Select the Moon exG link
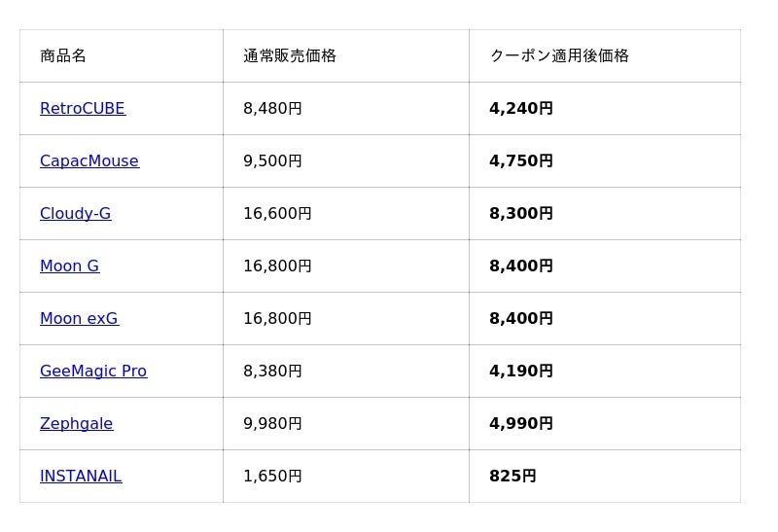778x532 pixels. pos(80,319)
